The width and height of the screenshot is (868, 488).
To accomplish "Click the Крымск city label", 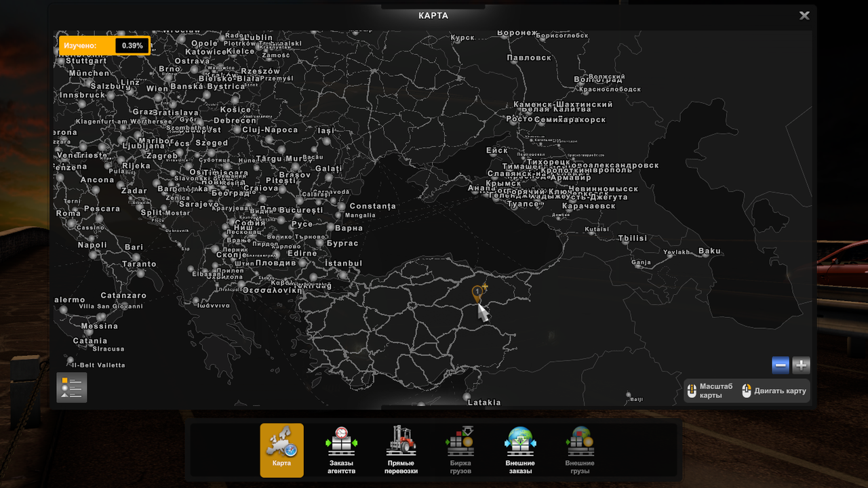I will [x=504, y=183].
